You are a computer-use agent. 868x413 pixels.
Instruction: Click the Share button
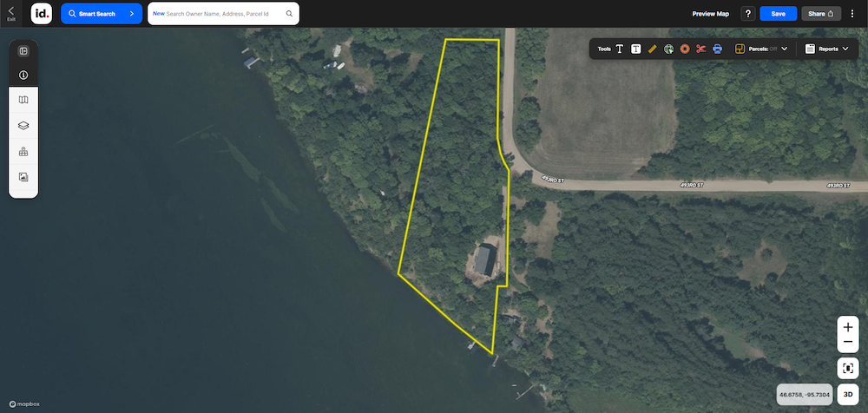(821, 14)
